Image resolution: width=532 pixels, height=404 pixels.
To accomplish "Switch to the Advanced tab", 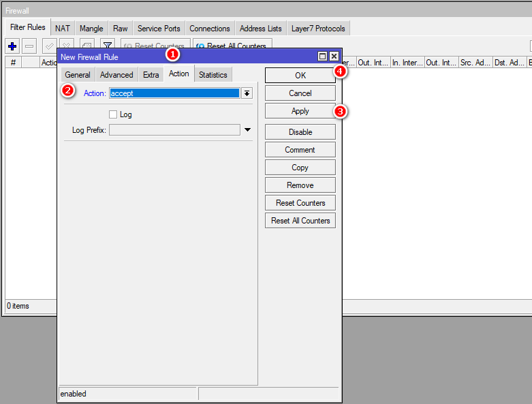I will coord(116,75).
